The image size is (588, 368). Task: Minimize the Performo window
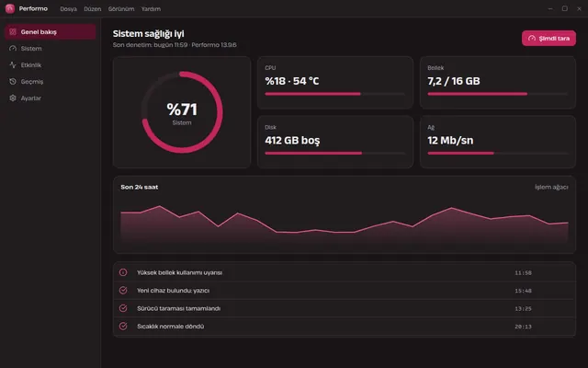point(550,8)
